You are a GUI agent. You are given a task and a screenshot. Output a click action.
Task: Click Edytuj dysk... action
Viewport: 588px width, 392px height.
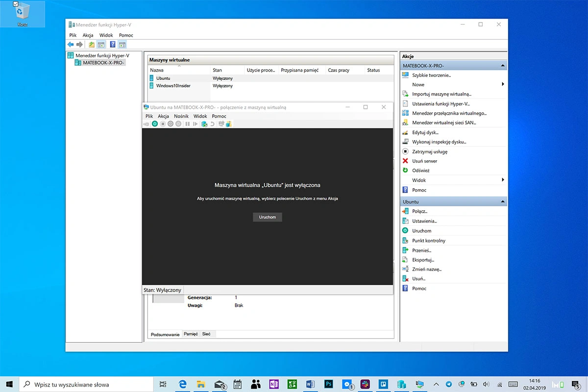click(425, 132)
